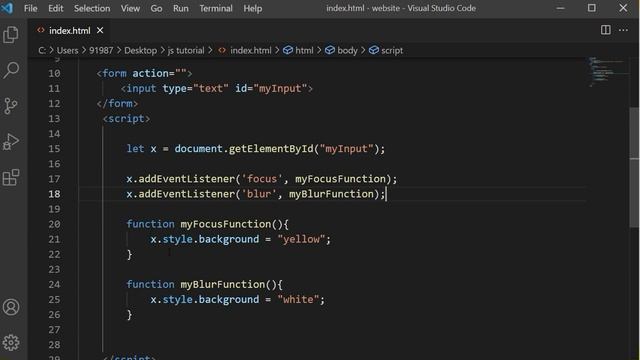Click line number 18 in gutter
The height and width of the screenshot is (360, 640).
pos(54,194)
